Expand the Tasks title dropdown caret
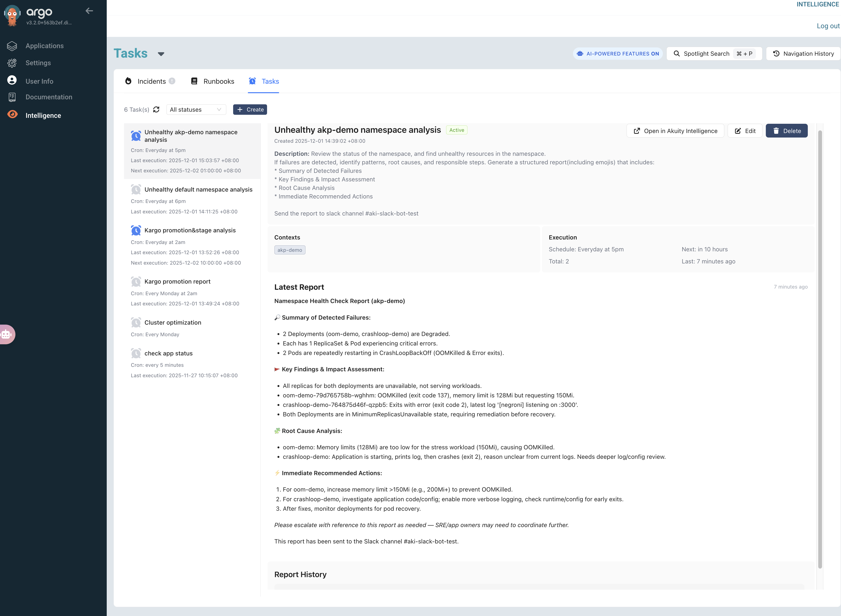The height and width of the screenshot is (616, 841). tap(161, 54)
